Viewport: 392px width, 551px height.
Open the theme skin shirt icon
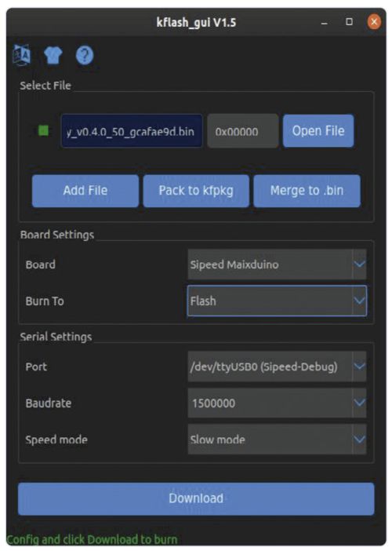coord(53,55)
